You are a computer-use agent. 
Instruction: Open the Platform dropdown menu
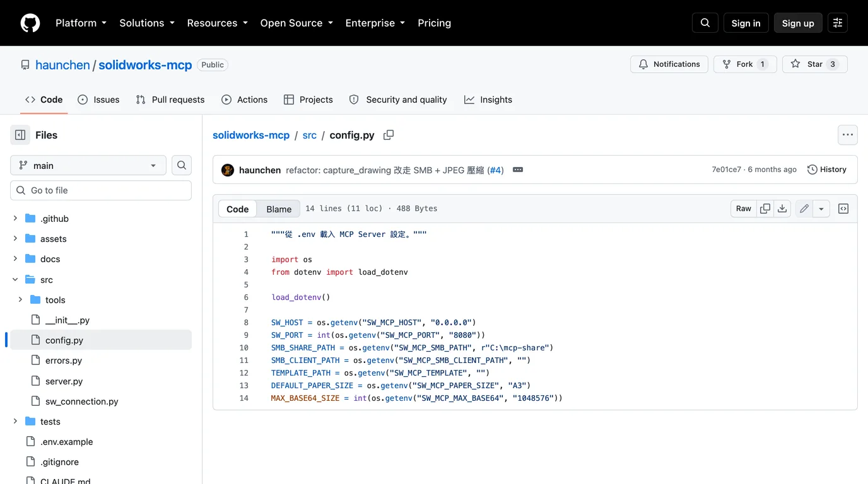tap(81, 23)
